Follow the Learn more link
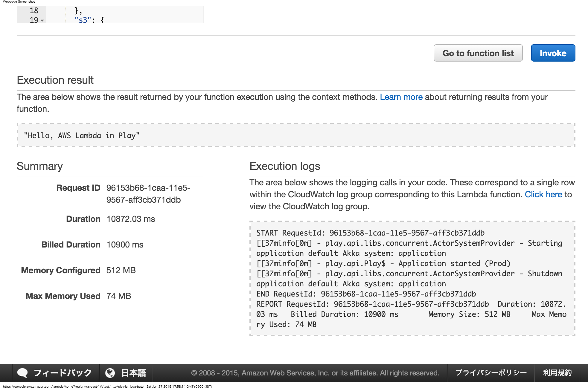Image resolution: width=588 pixels, height=388 pixels. click(x=401, y=97)
